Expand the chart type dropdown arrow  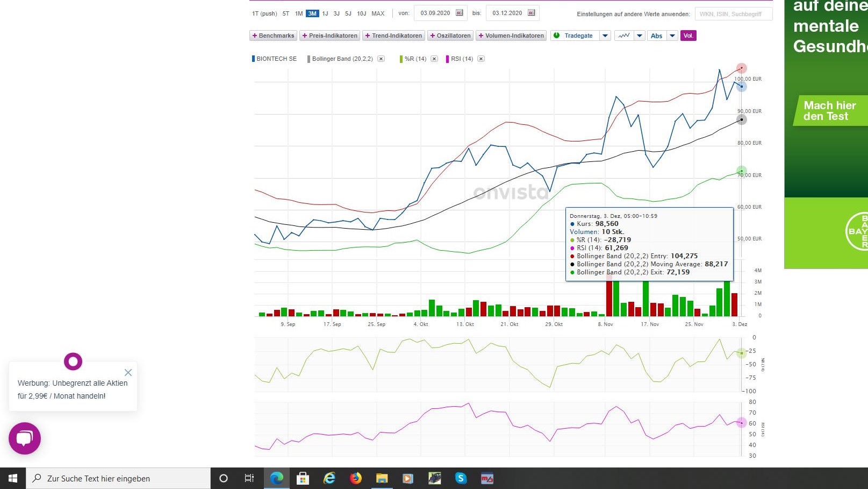tap(640, 36)
